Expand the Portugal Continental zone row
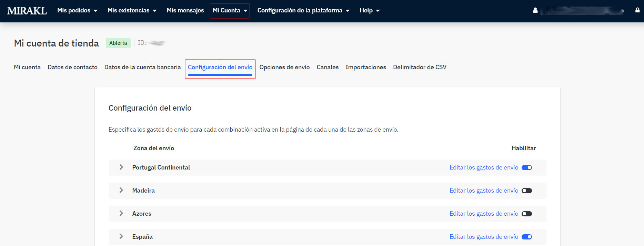Image resolution: width=644 pixels, height=246 pixels. point(121,167)
